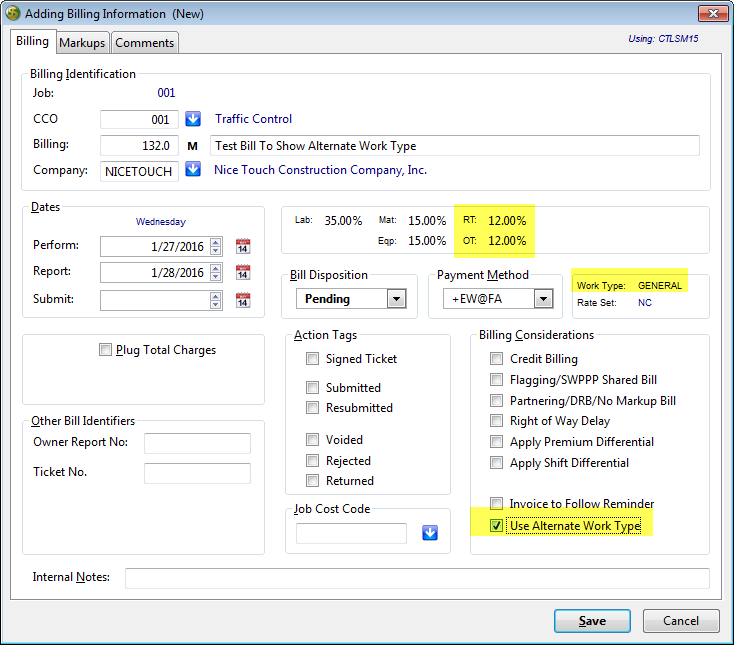The height and width of the screenshot is (645, 734).
Task: Open the Submit date calendar picker
Action: tap(242, 300)
